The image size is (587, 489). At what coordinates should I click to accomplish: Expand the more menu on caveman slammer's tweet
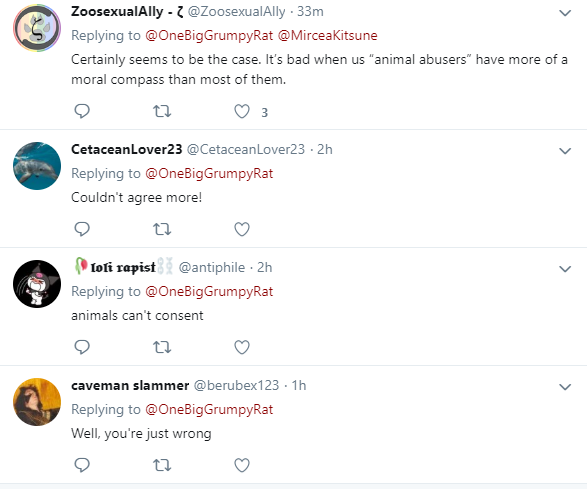click(565, 387)
